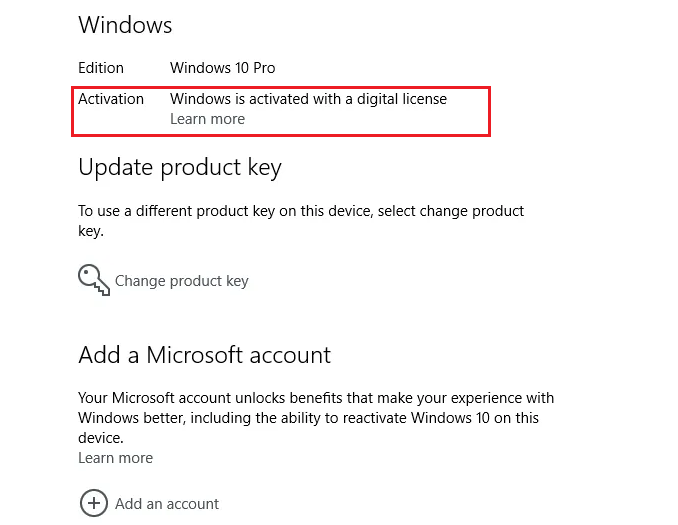678x525 pixels.
Task: Click the Windows 10 Pro edition value
Action: coord(223,68)
